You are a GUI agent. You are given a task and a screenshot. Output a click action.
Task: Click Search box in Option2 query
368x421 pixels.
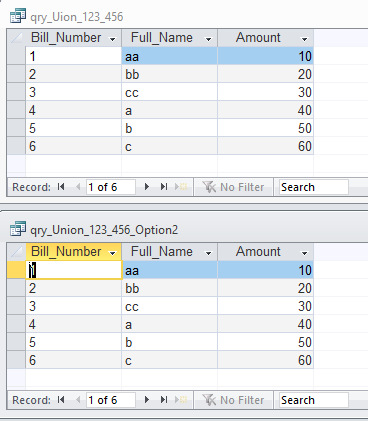tap(314, 400)
